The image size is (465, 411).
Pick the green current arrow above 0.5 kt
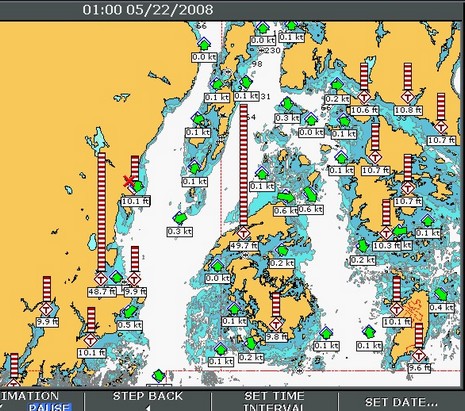coord(130,312)
